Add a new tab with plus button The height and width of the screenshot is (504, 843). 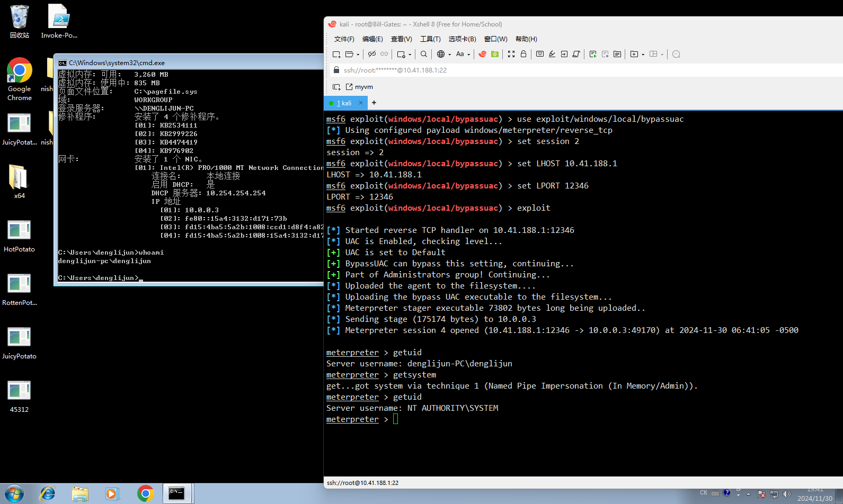374,103
